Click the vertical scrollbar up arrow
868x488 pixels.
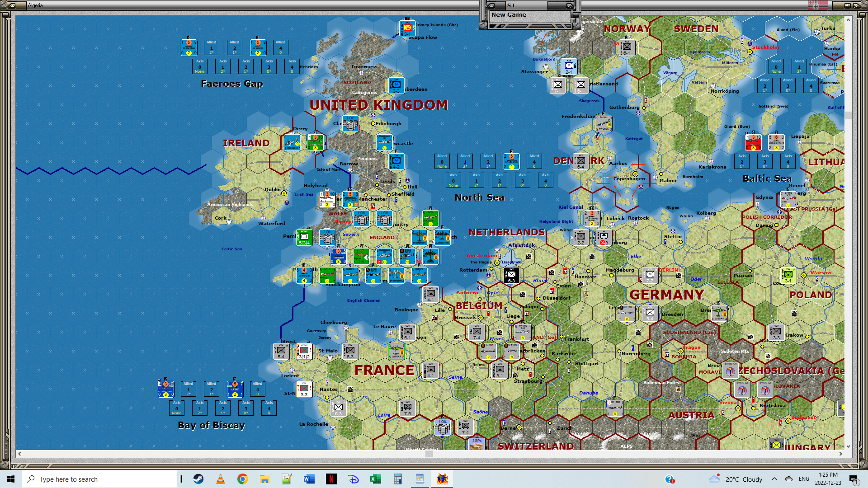coord(848,20)
